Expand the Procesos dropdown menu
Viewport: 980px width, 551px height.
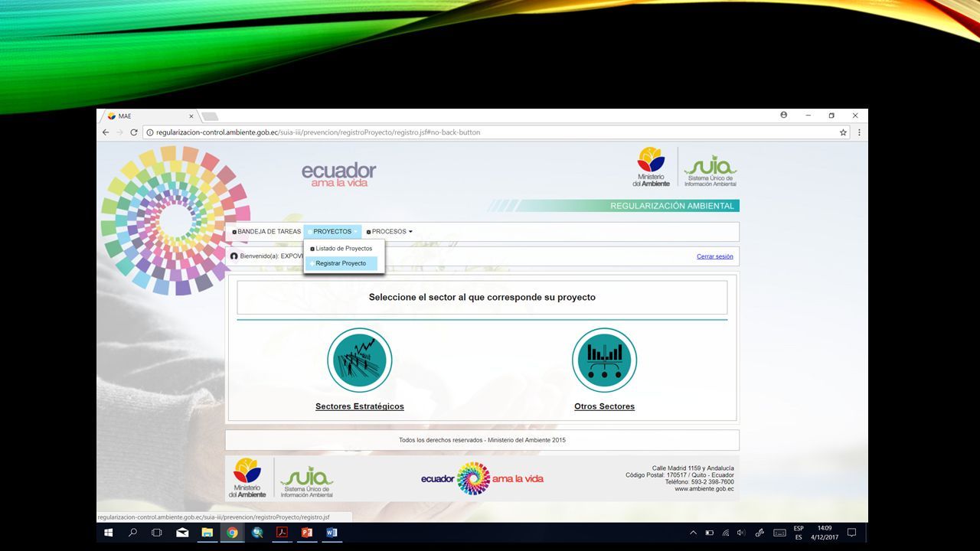click(x=390, y=232)
